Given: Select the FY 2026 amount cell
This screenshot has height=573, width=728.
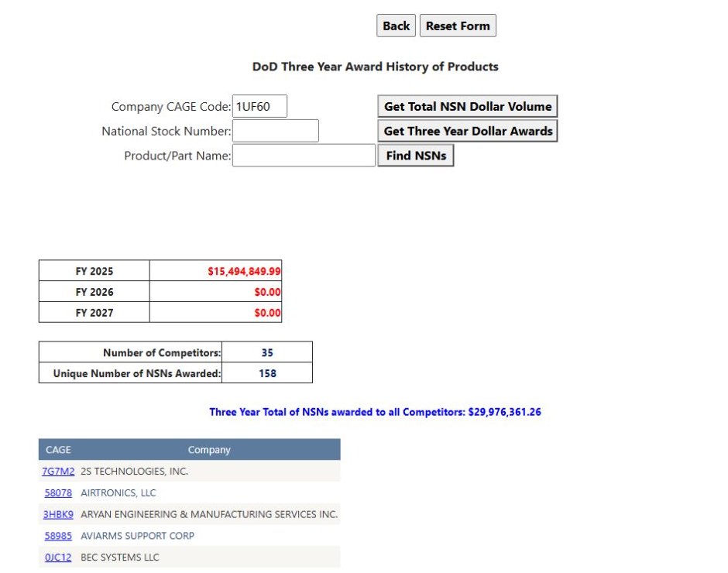Looking at the screenshot, I should coord(215,292).
